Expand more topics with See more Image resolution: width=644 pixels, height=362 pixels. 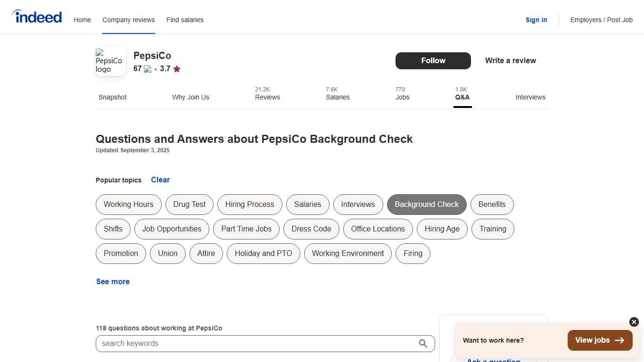tap(113, 281)
